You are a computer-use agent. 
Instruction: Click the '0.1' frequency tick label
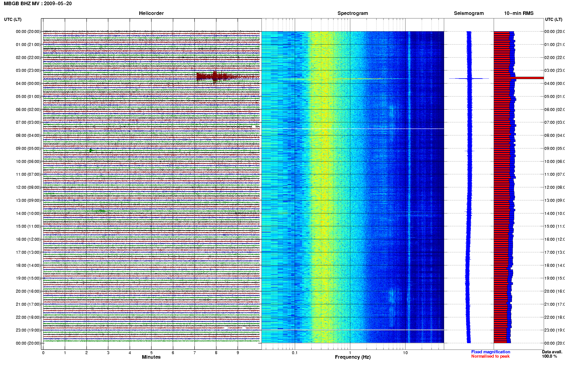[295, 353]
